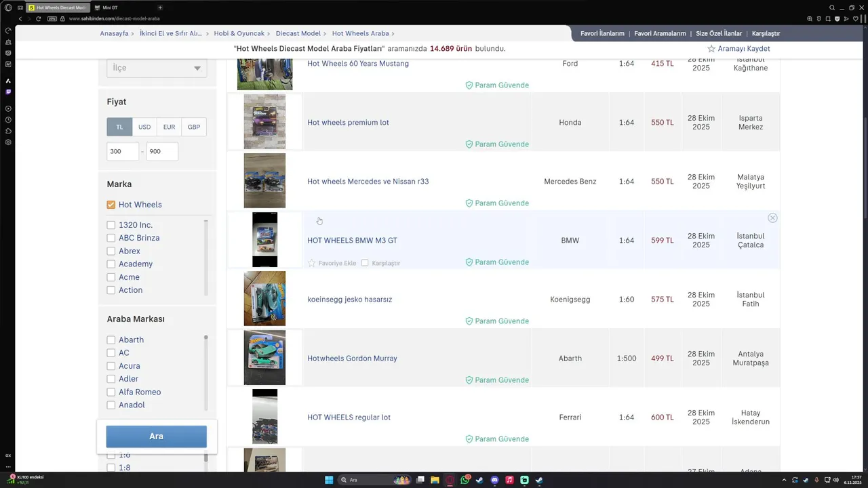Open the Twitch sidebar panel icon
The image size is (868, 488).
8,91
